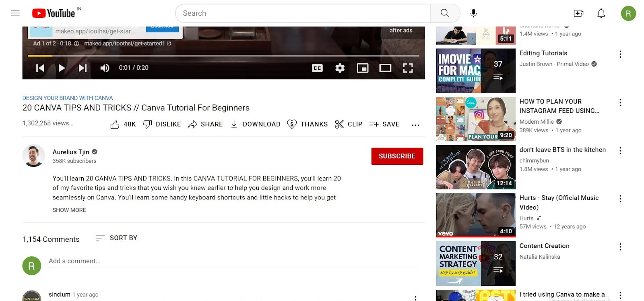
Task: Click the search magnifier button
Action: [x=445, y=13]
